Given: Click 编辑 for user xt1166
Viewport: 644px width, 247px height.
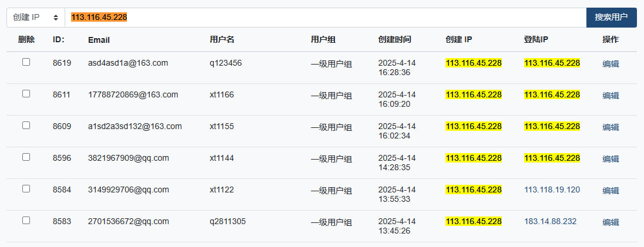Looking at the screenshot, I should pyautogui.click(x=611, y=95).
